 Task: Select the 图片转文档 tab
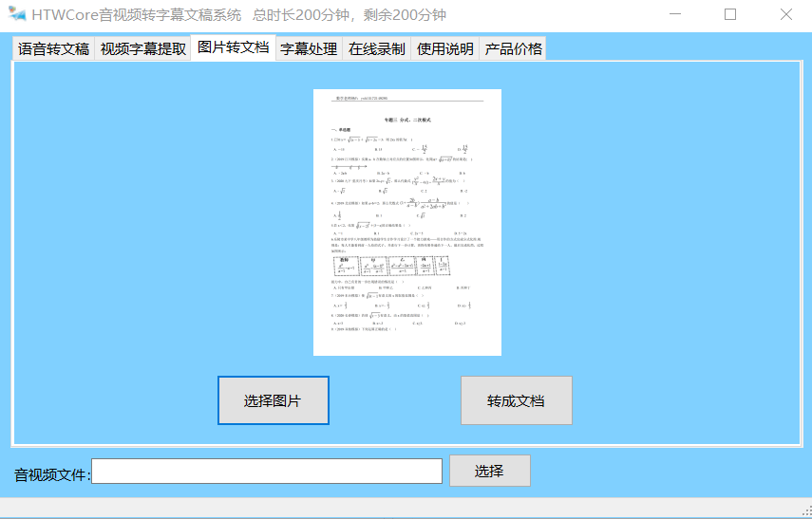click(x=233, y=47)
